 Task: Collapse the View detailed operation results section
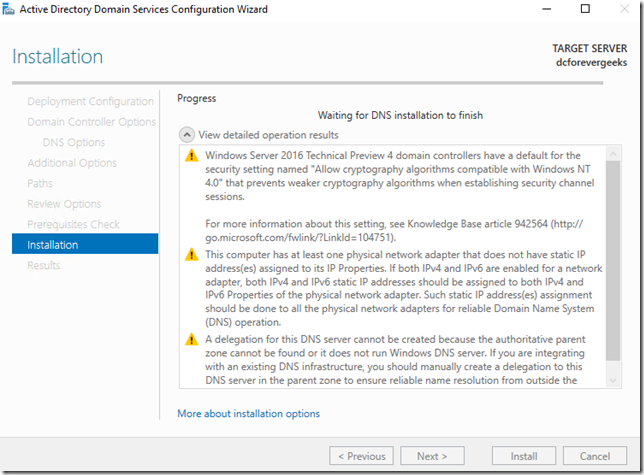point(186,135)
